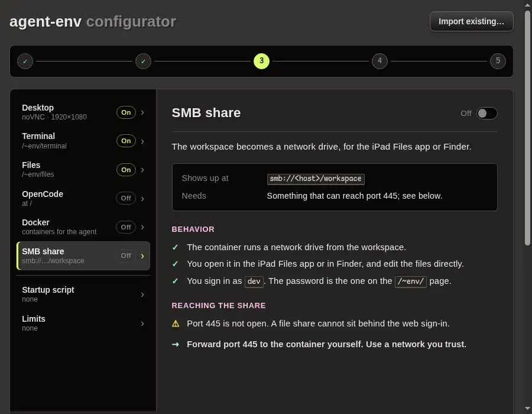Open the Docker settings section
This screenshot has height=414, width=532.
click(x=83, y=227)
